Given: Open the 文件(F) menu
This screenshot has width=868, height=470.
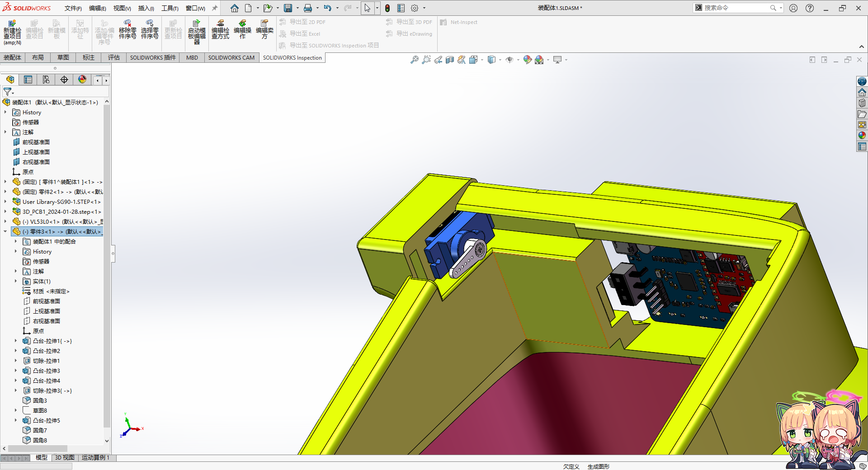Looking at the screenshot, I should (73, 8).
